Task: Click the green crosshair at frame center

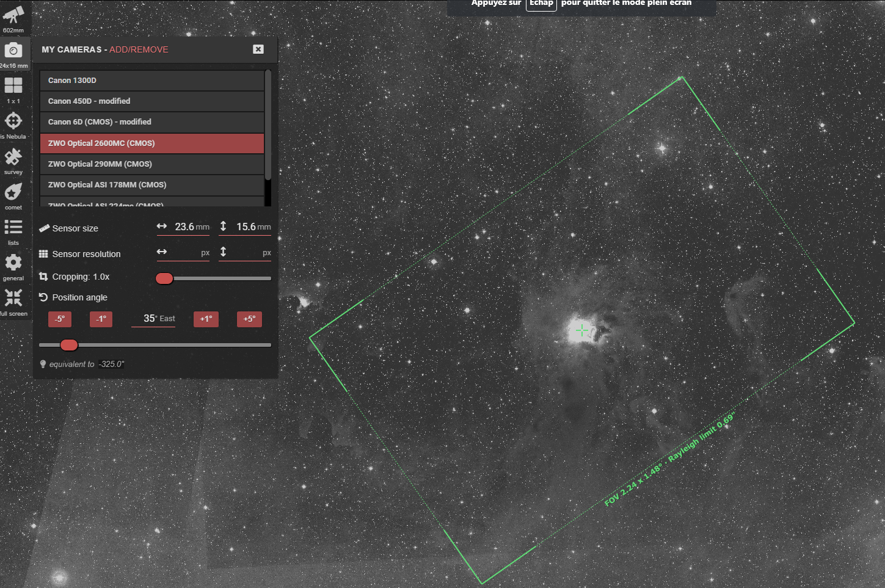Action: [582, 331]
